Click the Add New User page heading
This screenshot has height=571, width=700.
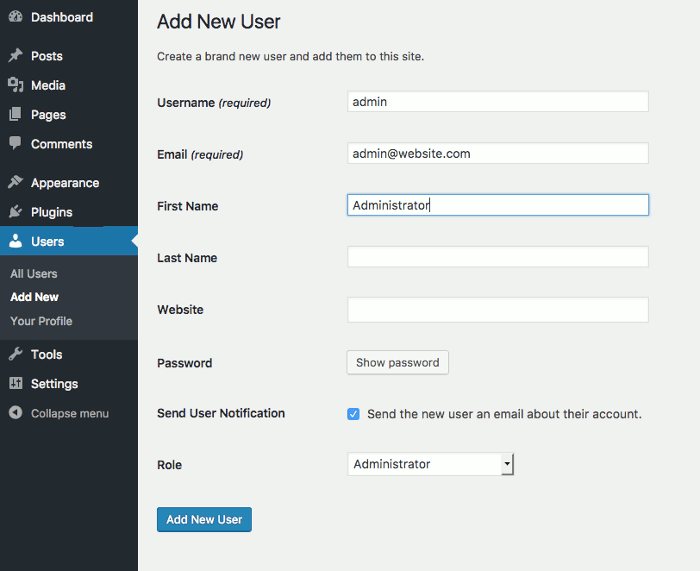(x=219, y=21)
